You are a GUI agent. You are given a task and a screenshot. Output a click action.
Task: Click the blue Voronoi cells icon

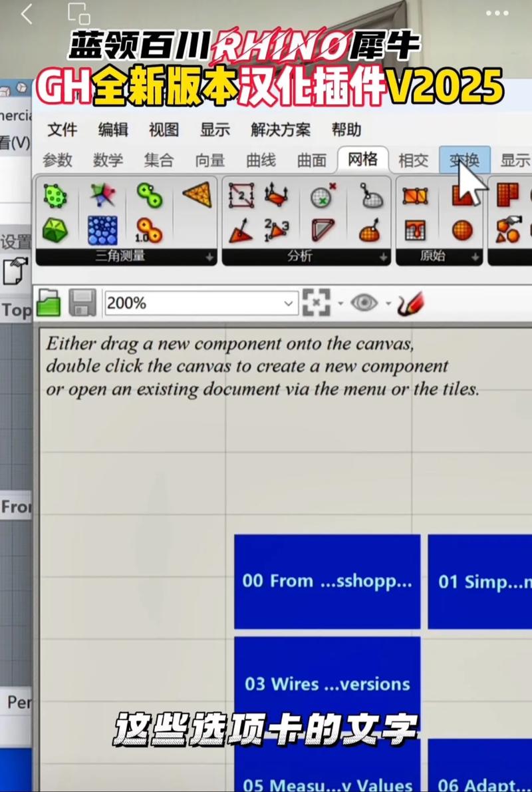pyautogui.click(x=102, y=230)
